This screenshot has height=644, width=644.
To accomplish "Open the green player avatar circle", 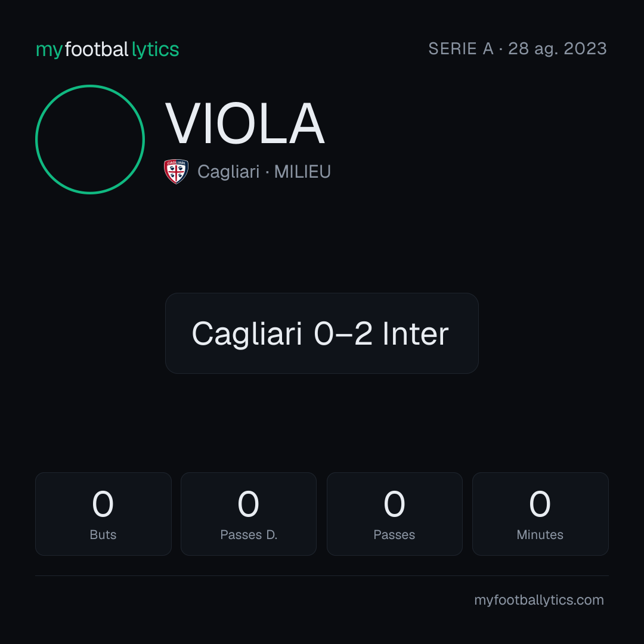I will pos(90,140).
